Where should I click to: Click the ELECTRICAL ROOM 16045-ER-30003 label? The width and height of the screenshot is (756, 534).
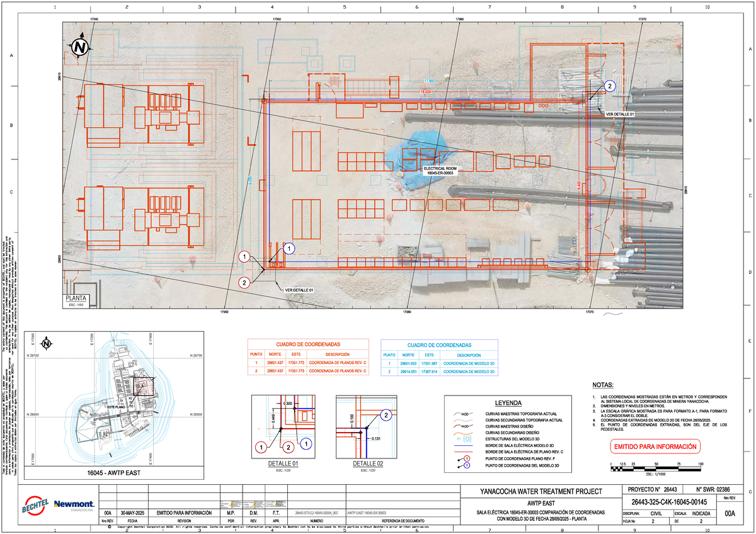click(x=440, y=170)
